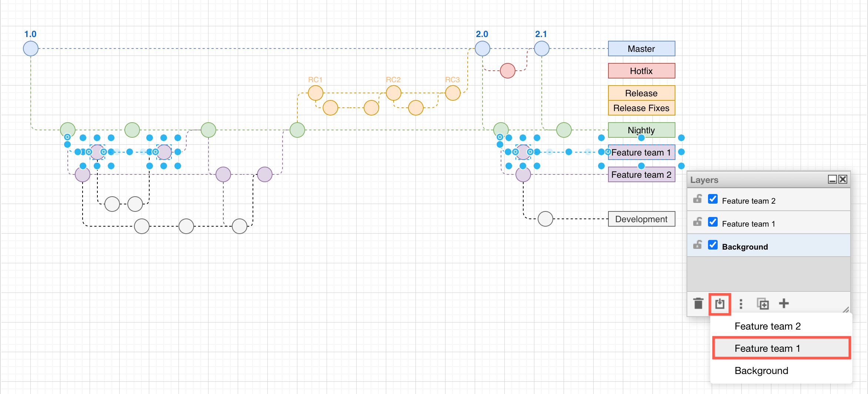
Task: Lock the Feature team 2 layer
Action: pyautogui.click(x=697, y=199)
